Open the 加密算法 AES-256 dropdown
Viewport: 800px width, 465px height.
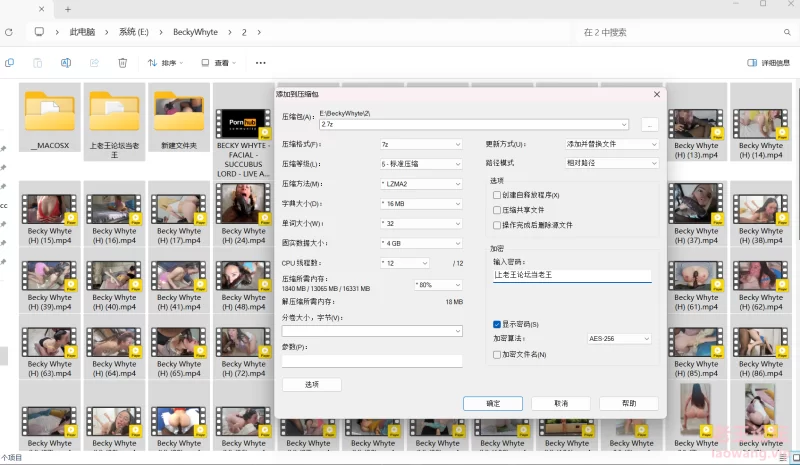pos(618,339)
